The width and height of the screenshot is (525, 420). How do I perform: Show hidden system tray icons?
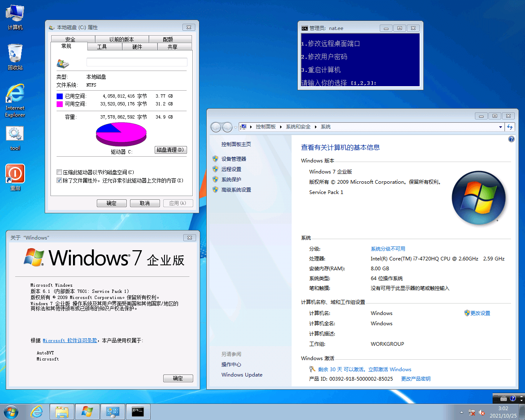pos(461,412)
